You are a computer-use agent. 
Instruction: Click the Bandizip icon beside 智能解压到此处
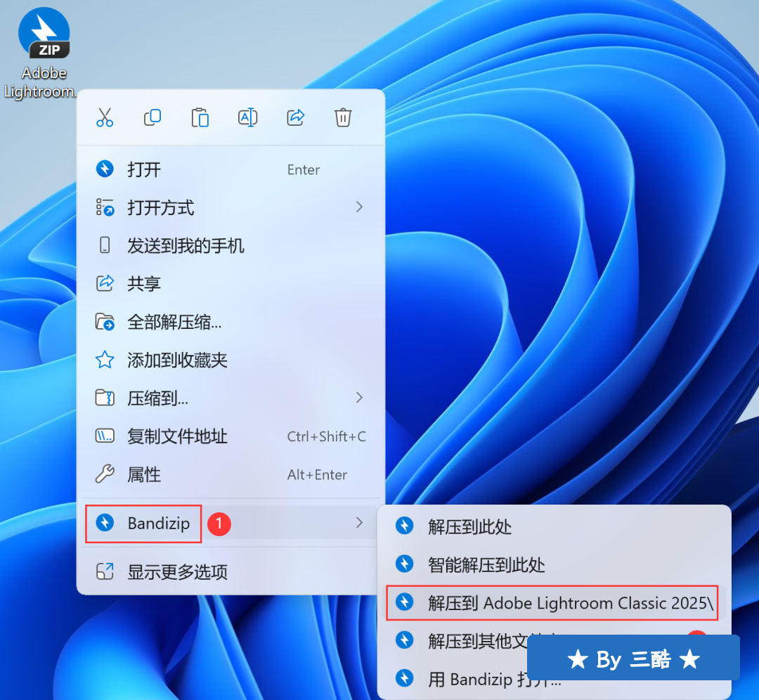coord(404,564)
